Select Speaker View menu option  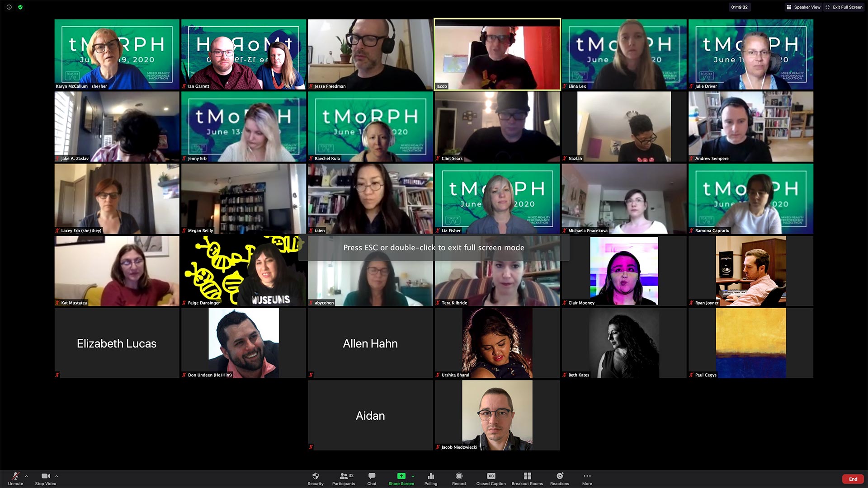(800, 7)
